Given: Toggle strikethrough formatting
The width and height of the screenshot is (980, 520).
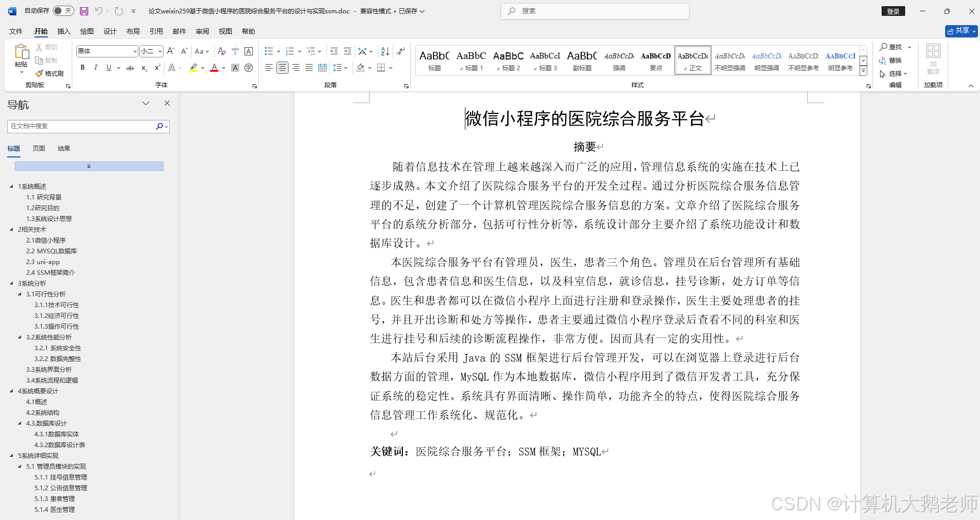Looking at the screenshot, I should (x=130, y=68).
